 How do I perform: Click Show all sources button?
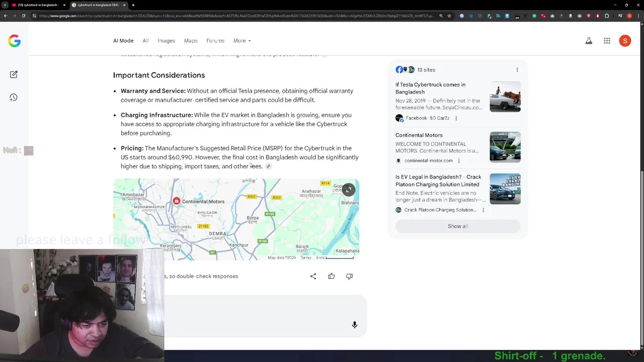pos(458,226)
